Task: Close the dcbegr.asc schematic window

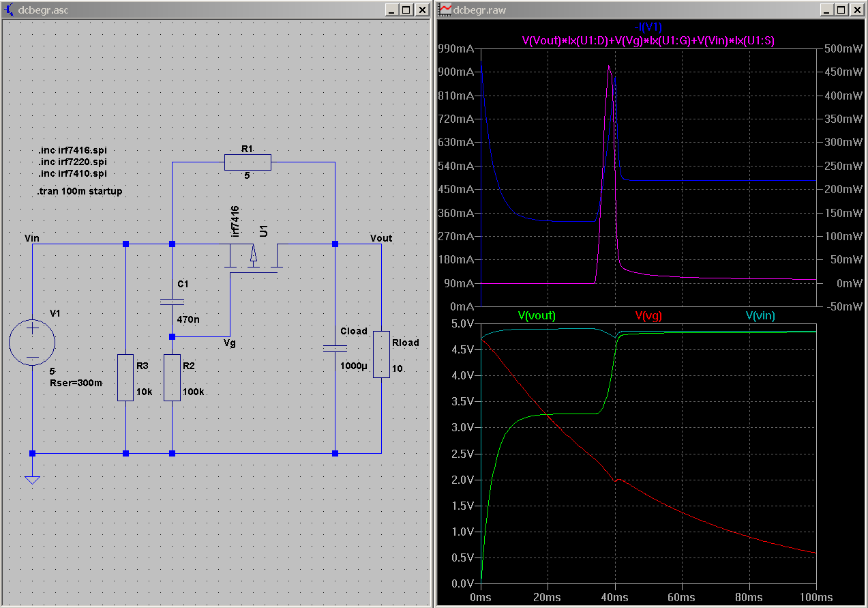Action: [422, 10]
